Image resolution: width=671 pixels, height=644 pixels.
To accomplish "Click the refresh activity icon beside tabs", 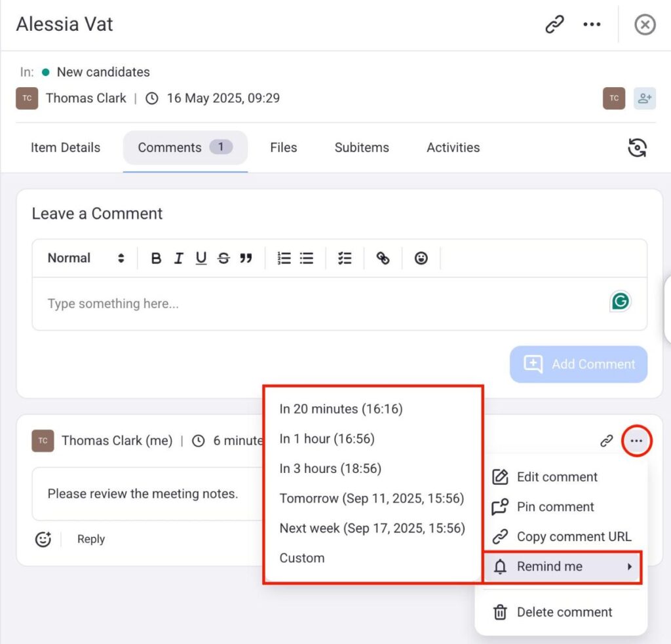I will [x=637, y=147].
